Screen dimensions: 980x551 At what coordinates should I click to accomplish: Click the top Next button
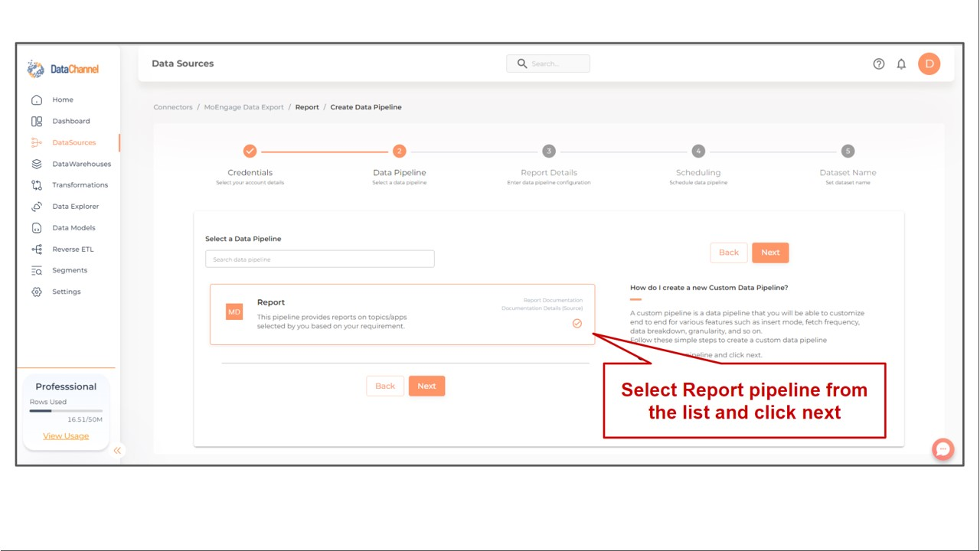[x=770, y=253]
